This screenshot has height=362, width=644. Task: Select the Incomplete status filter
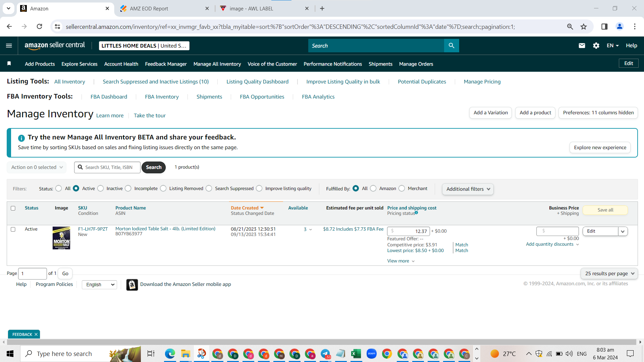coord(128,188)
